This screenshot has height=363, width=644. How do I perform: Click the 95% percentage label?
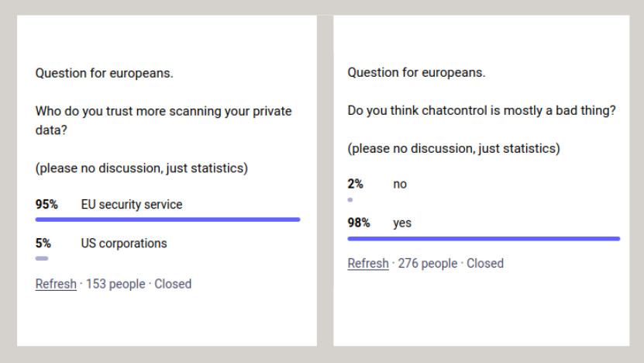click(x=46, y=205)
